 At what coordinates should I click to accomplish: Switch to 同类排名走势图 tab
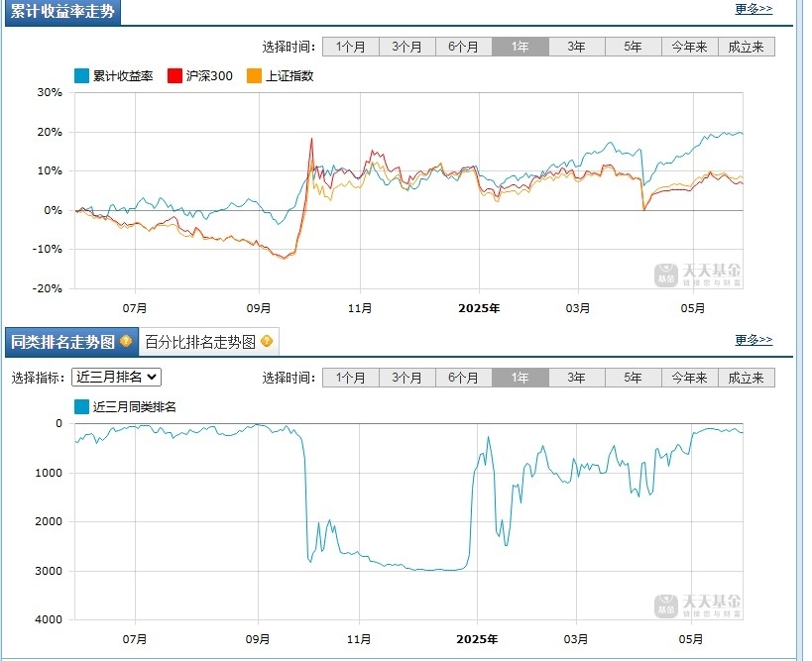tap(71, 342)
